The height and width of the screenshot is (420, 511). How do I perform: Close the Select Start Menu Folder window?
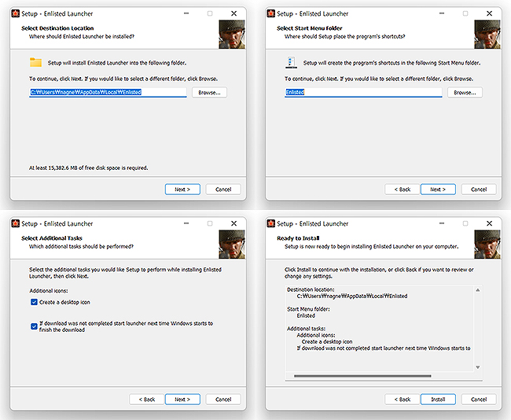point(490,13)
